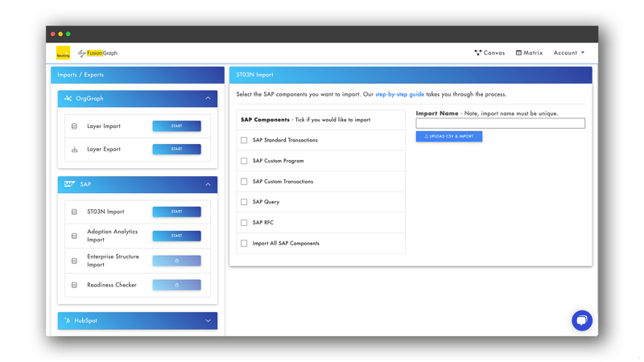Start the Layer Import

(176, 126)
